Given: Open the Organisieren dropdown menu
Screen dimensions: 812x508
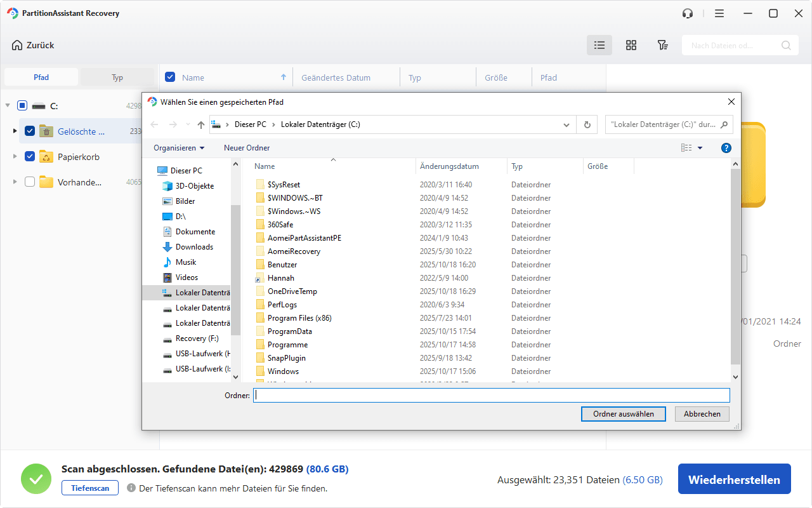Looking at the screenshot, I should pos(179,148).
